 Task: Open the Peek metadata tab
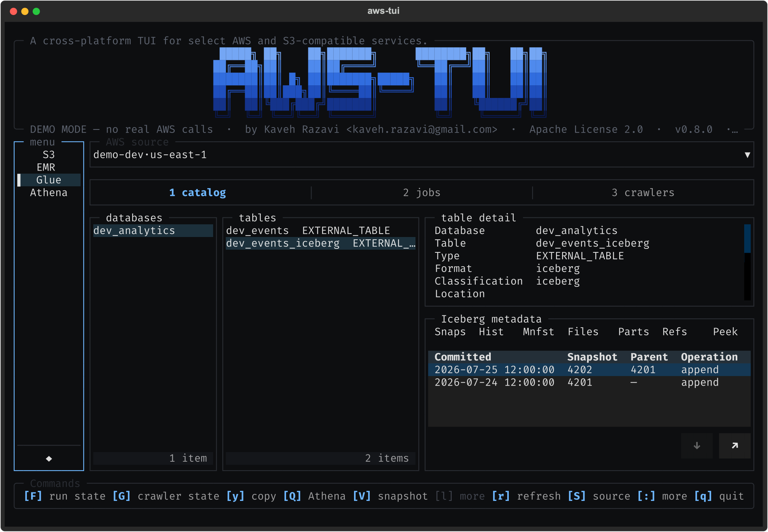(725, 332)
